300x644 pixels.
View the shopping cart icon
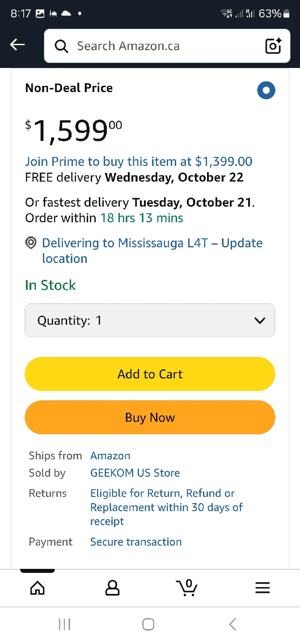187,587
